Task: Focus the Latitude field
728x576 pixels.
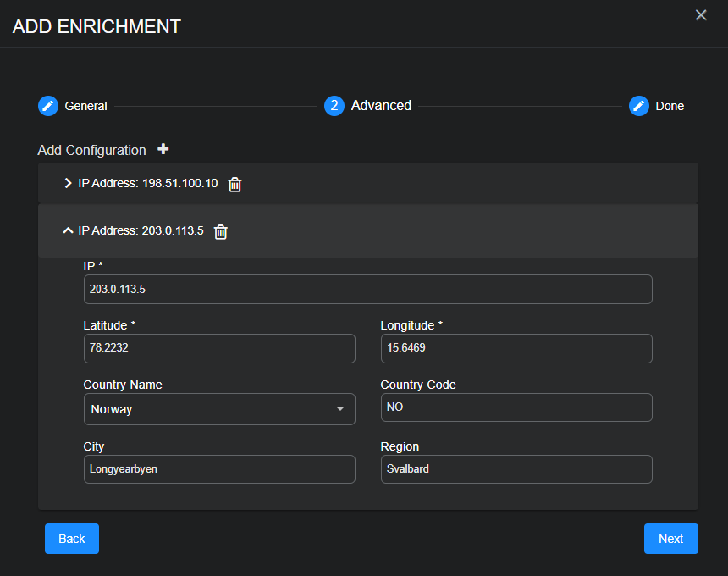Action: (x=219, y=348)
